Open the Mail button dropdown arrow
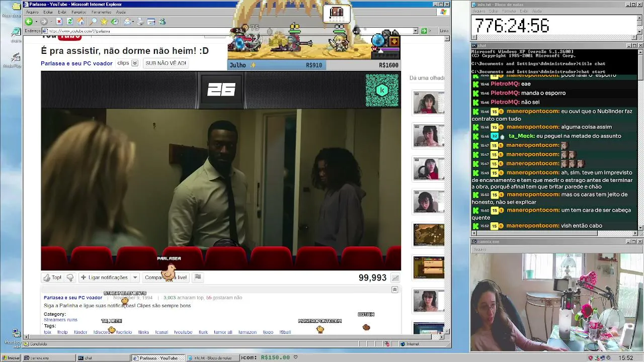644x362 pixels. tap(133, 22)
